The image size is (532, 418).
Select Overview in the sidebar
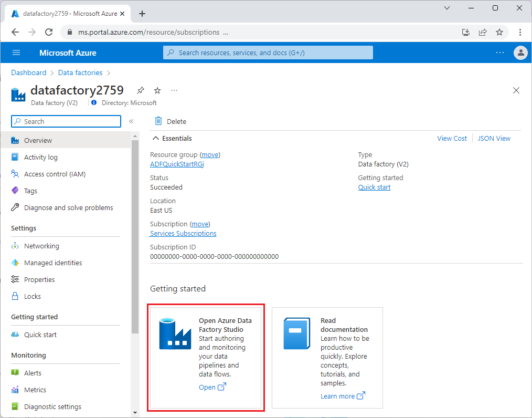point(39,140)
